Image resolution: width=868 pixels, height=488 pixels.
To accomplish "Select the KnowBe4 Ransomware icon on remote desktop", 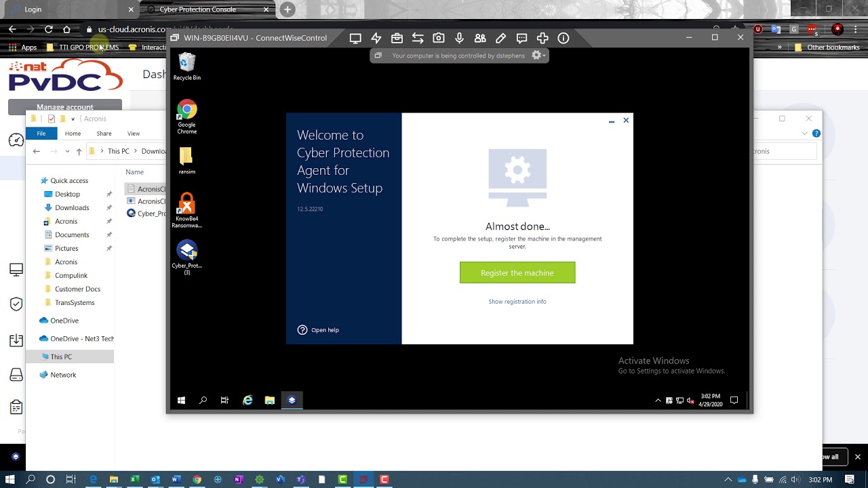I will [x=186, y=211].
